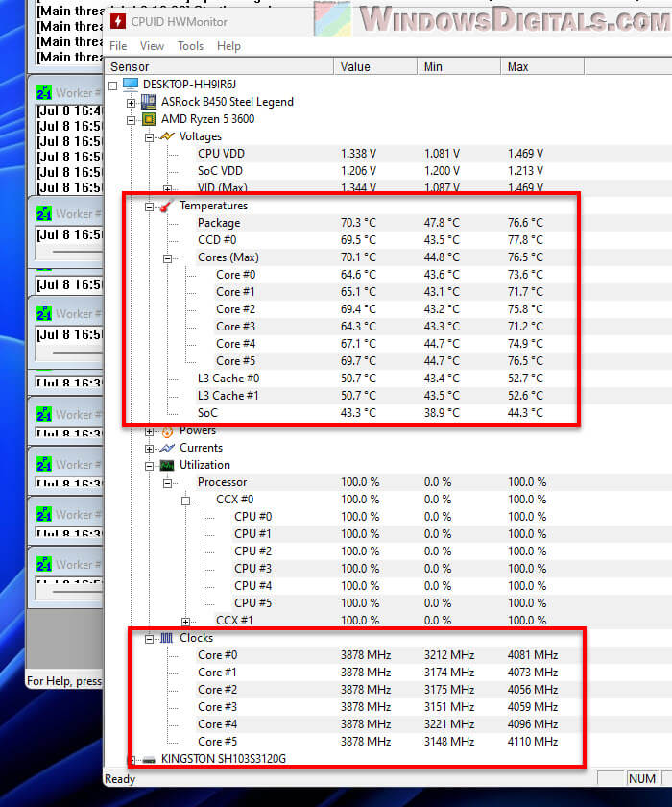Click the 76.6 °C Package max value

(525, 223)
